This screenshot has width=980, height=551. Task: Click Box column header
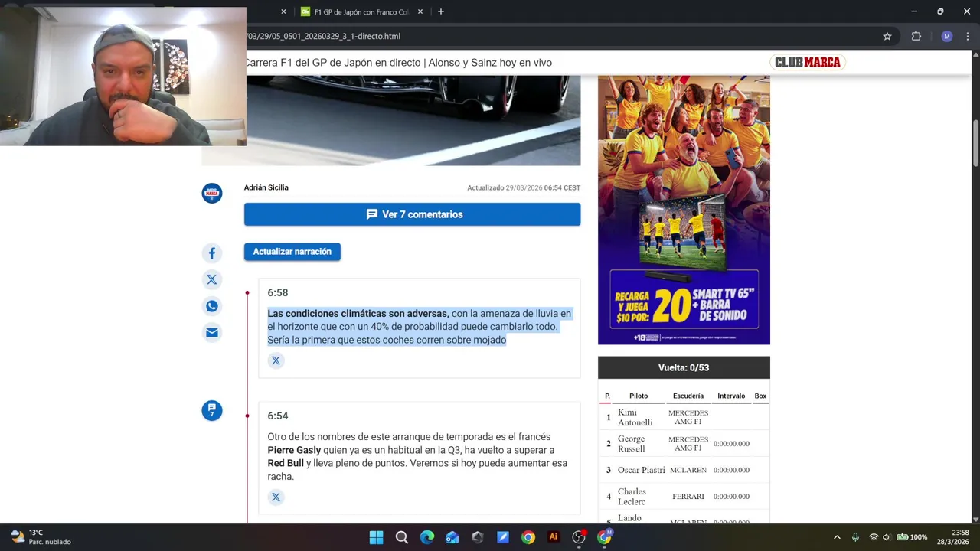point(760,396)
